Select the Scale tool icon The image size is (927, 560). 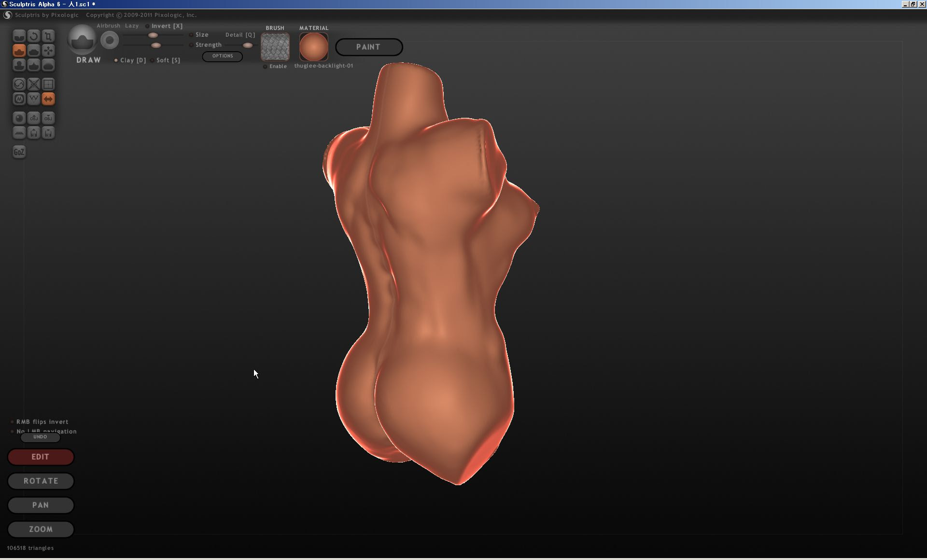pyautogui.click(x=48, y=36)
